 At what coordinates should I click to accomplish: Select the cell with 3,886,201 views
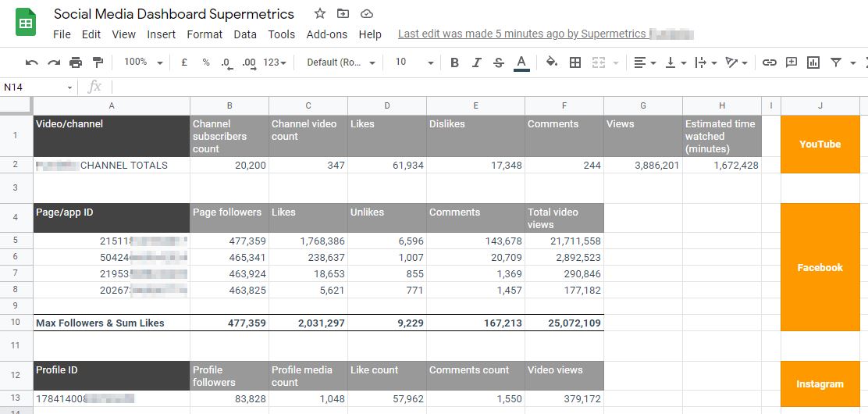pos(643,165)
